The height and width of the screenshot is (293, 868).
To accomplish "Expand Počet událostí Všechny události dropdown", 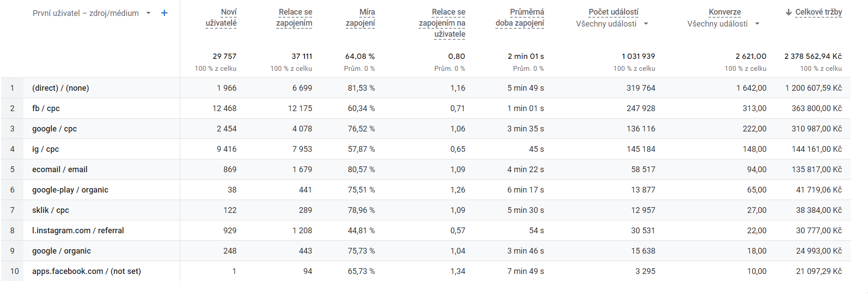I will point(646,23).
